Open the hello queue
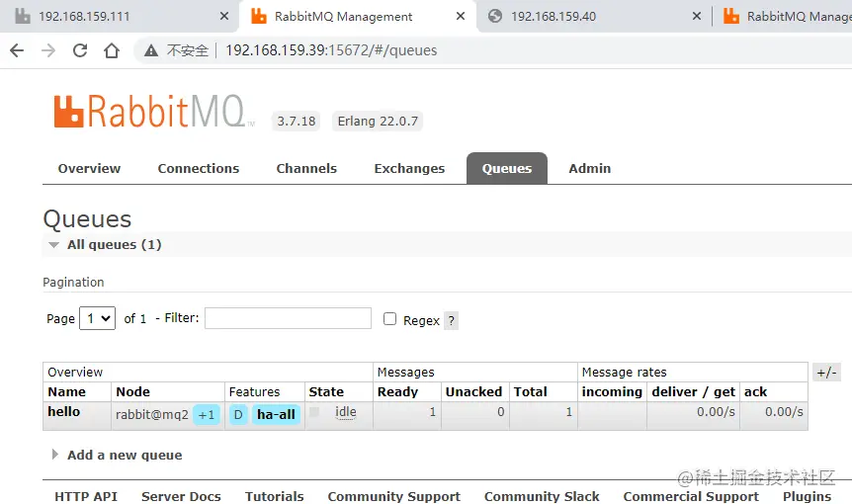Screen dimensions: 852x504 (x=63, y=412)
